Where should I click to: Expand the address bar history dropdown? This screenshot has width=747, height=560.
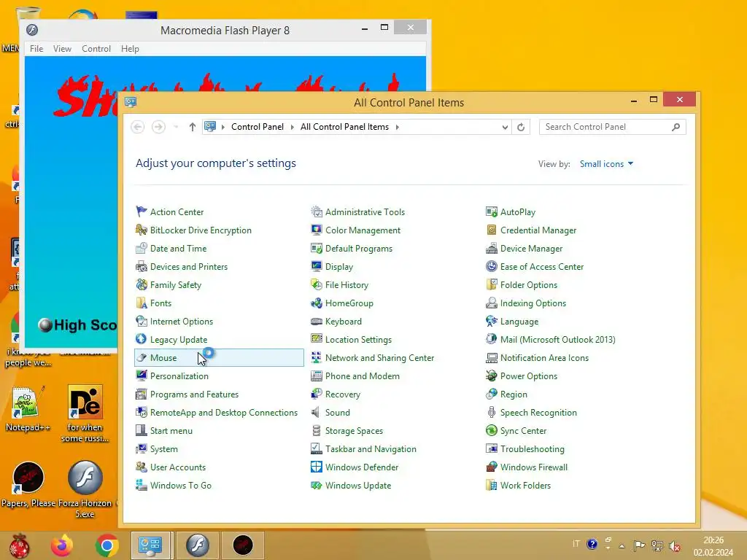pos(505,127)
